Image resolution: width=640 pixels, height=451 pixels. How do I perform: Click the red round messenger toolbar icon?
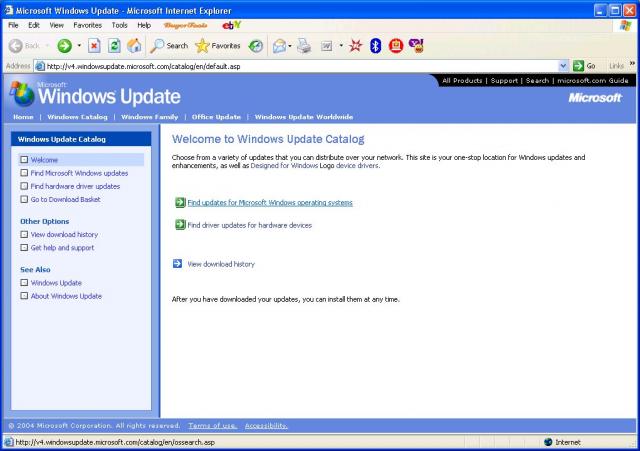pyautogui.click(x=396, y=46)
